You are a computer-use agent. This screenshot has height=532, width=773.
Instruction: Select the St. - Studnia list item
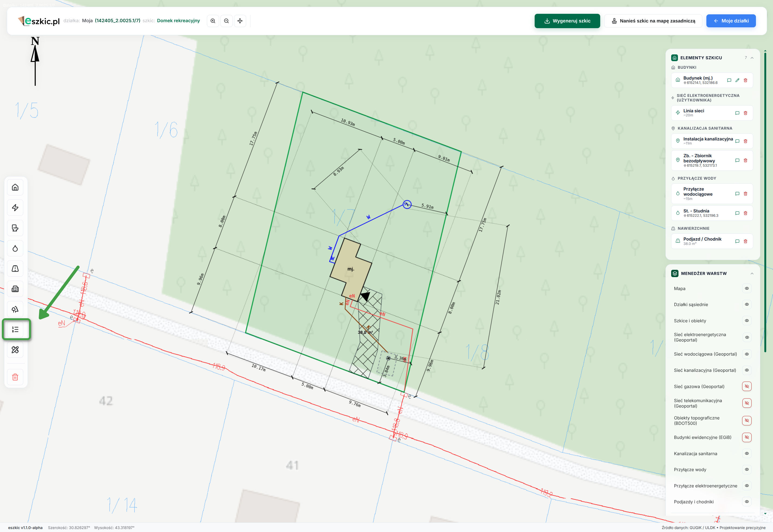click(x=712, y=213)
